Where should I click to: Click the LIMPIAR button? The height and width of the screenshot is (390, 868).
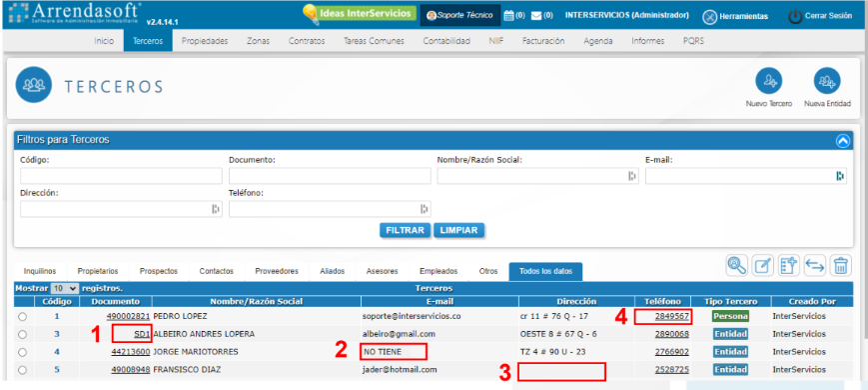point(458,230)
